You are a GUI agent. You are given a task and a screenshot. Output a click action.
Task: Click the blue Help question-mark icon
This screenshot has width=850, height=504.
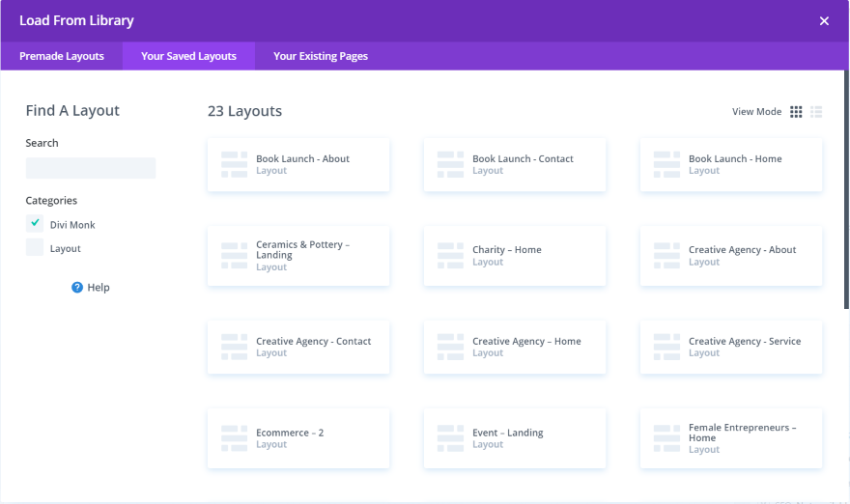pos(77,287)
